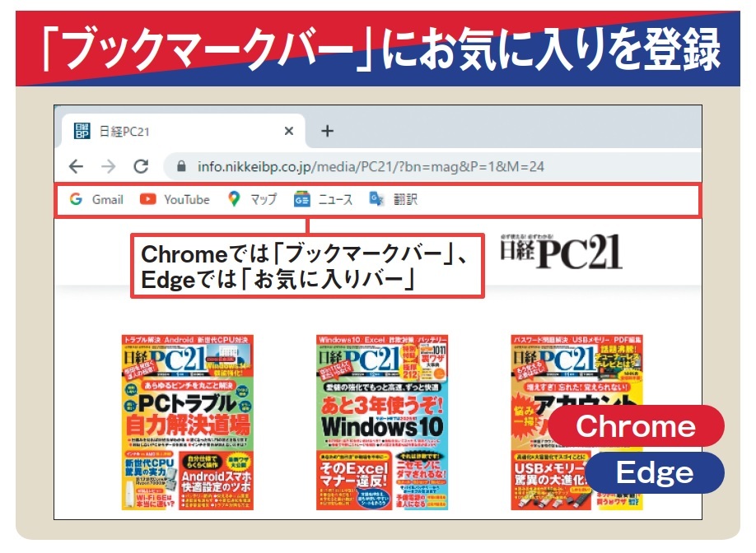This screenshot has width=756, height=553.
Task: Close the 日経PC21 tab
Action: click(289, 131)
